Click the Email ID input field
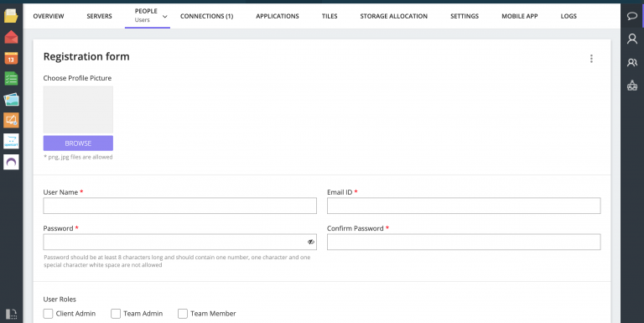The width and height of the screenshot is (644, 323). pos(464,206)
